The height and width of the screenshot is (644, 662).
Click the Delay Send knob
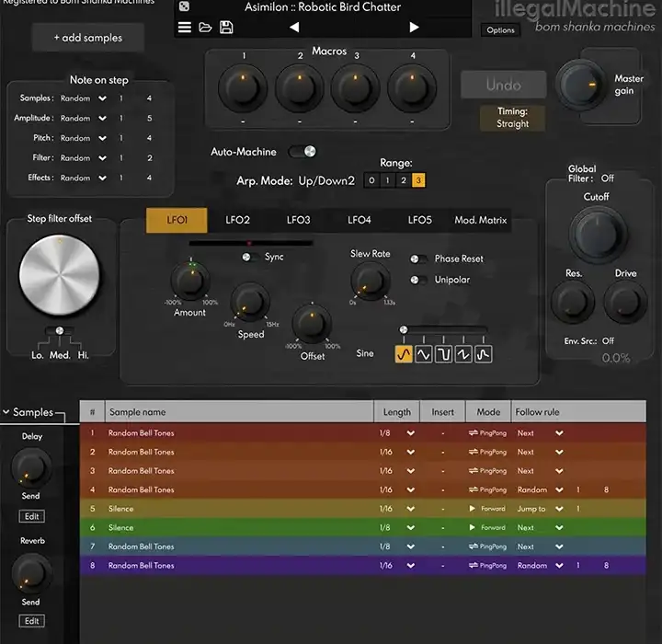[x=31, y=468]
